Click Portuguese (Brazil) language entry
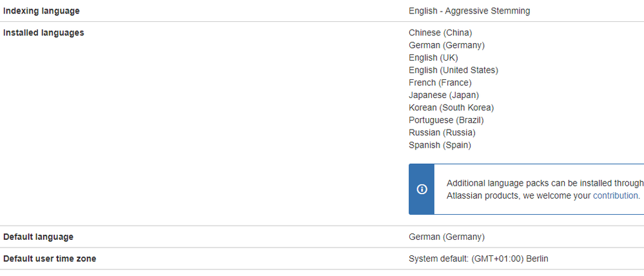This screenshot has height=276, width=644. click(446, 120)
